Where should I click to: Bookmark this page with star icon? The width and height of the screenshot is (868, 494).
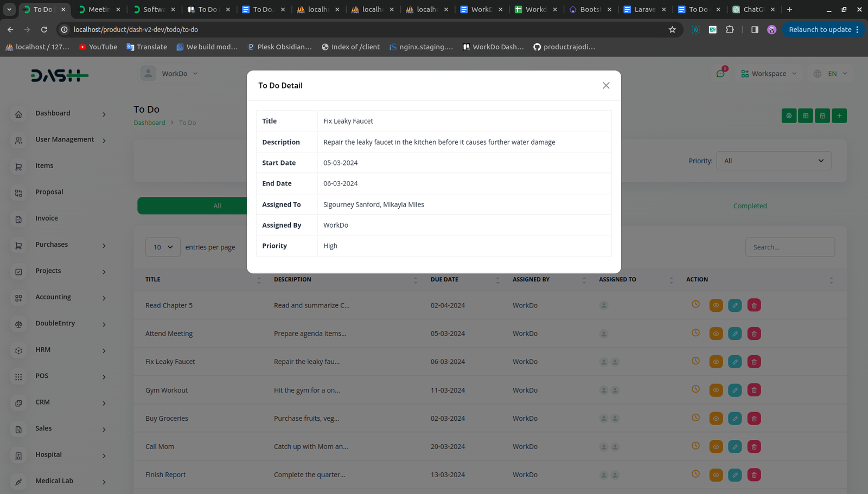click(x=672, y=30)
